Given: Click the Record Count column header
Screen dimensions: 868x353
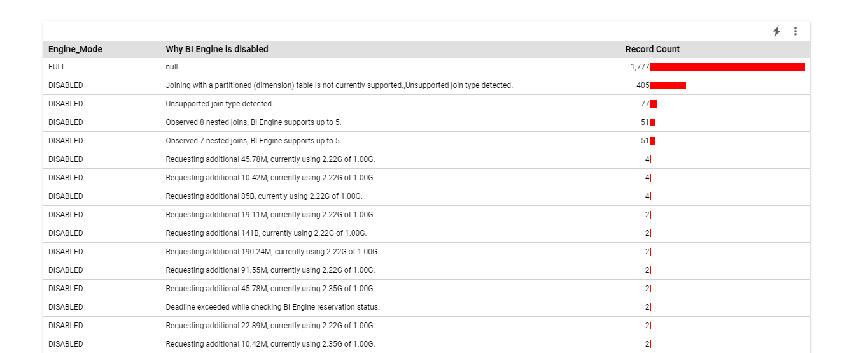Looking at the screenshot, I should tap(652, 49).
